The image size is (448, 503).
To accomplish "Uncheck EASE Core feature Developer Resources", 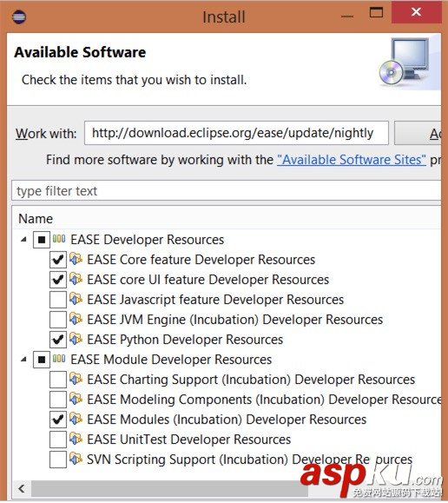I will pos(58,260).
